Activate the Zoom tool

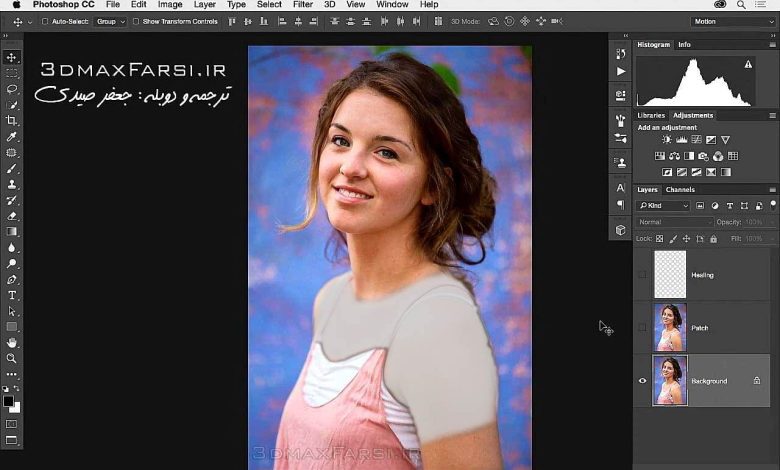(x=12, y=358)
